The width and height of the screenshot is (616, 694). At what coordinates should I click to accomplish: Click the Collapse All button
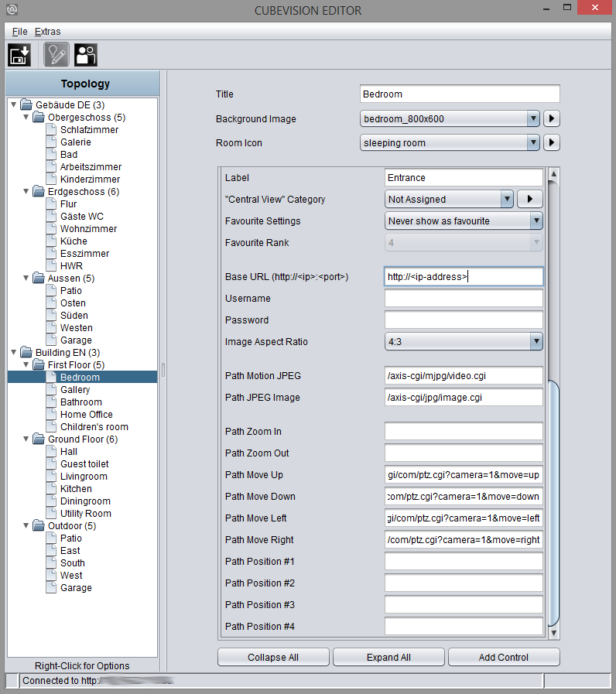point(273,658)
